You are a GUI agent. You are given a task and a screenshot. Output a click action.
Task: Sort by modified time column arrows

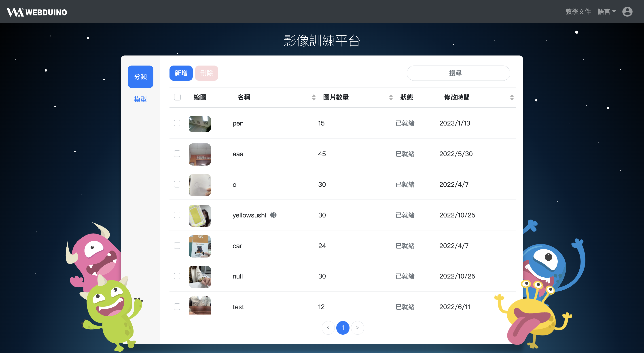tap(511, 97)
